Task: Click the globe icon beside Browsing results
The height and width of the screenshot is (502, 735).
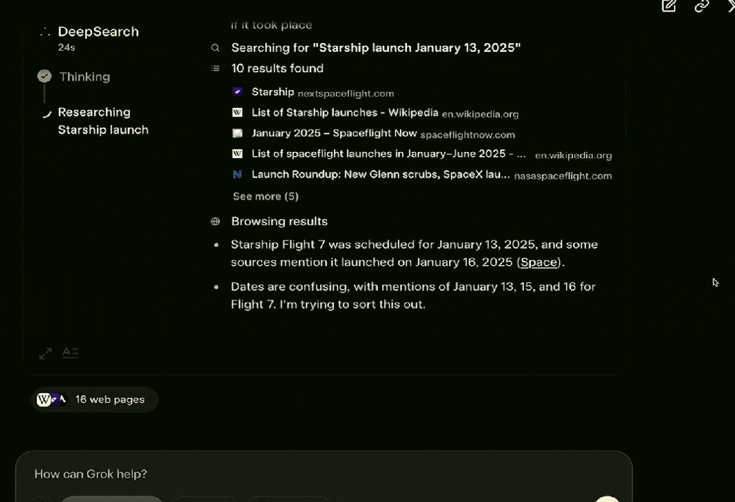Action: click(215, 221)
